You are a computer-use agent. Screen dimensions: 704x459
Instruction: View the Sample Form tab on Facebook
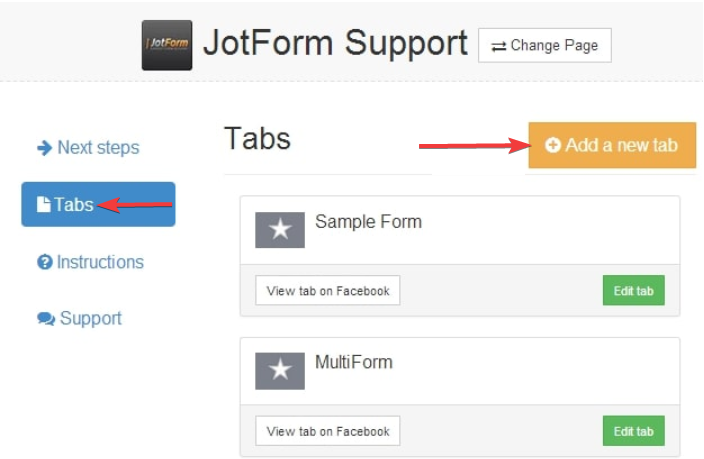click(328, 291)
